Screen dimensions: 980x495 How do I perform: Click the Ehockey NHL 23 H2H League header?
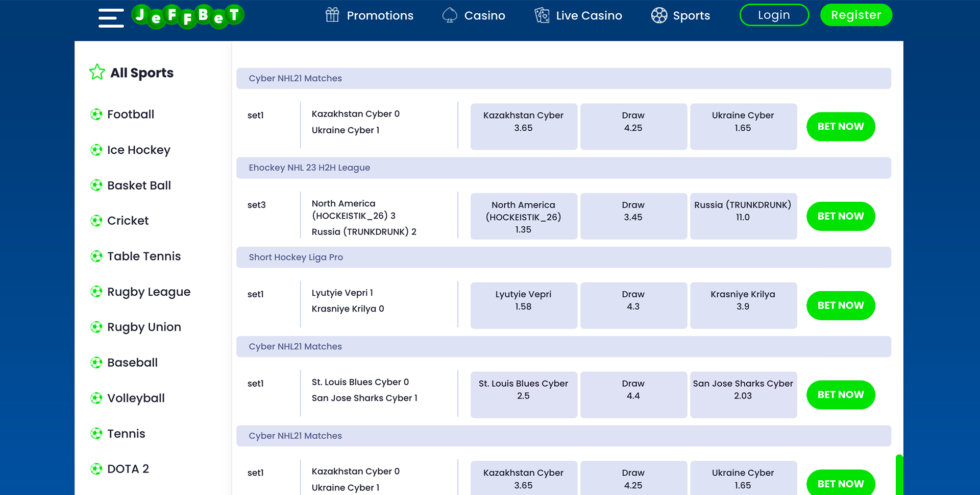pos(563,168)
